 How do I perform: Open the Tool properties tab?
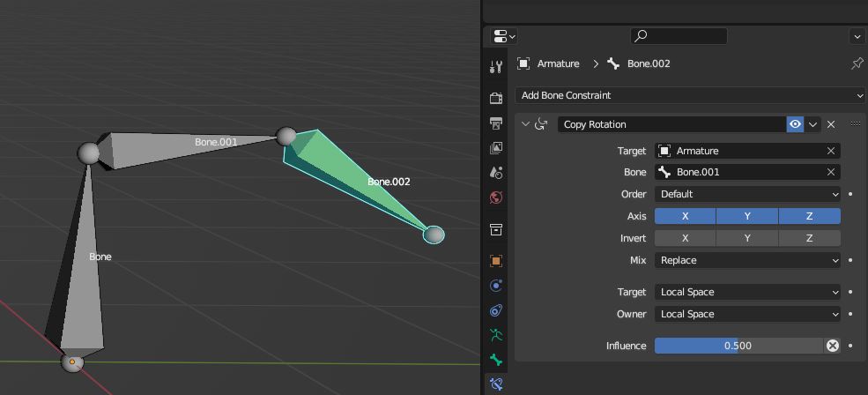pyautogui.click(x=496, y=67)
